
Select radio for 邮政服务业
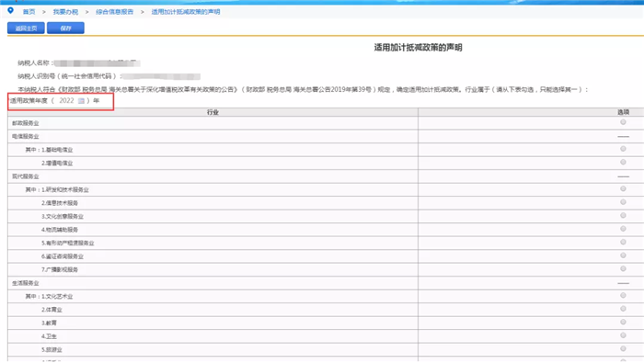click(x=623, y=122)
